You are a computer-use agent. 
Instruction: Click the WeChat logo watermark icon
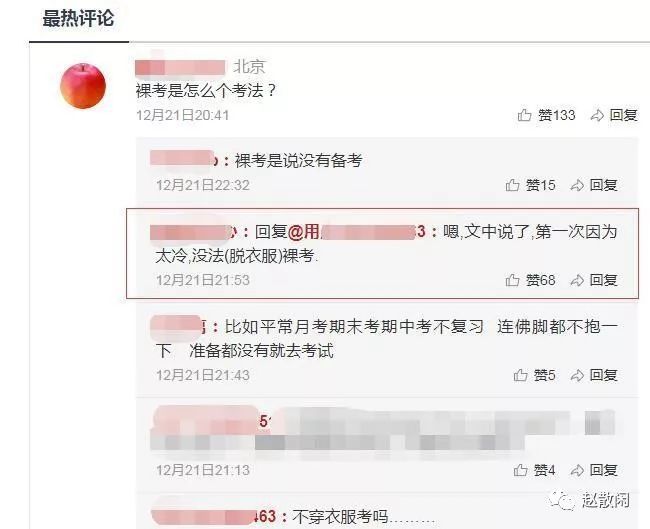pos(562,501)
